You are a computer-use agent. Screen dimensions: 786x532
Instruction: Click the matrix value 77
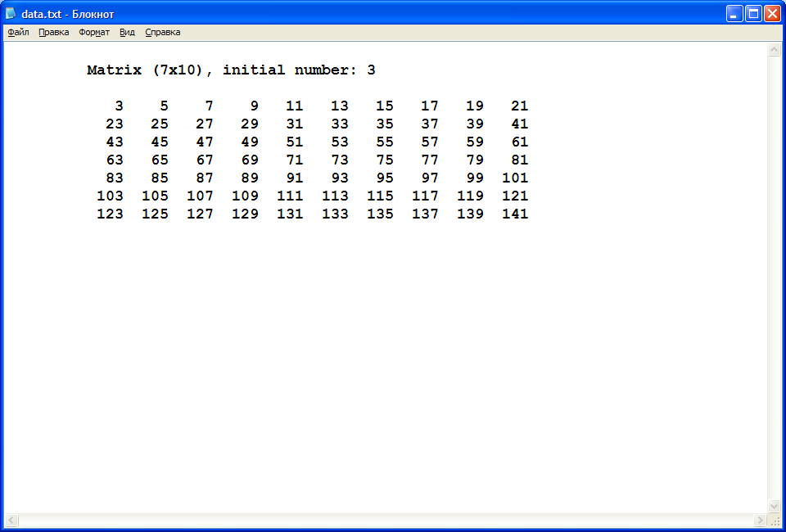[430, 160]
